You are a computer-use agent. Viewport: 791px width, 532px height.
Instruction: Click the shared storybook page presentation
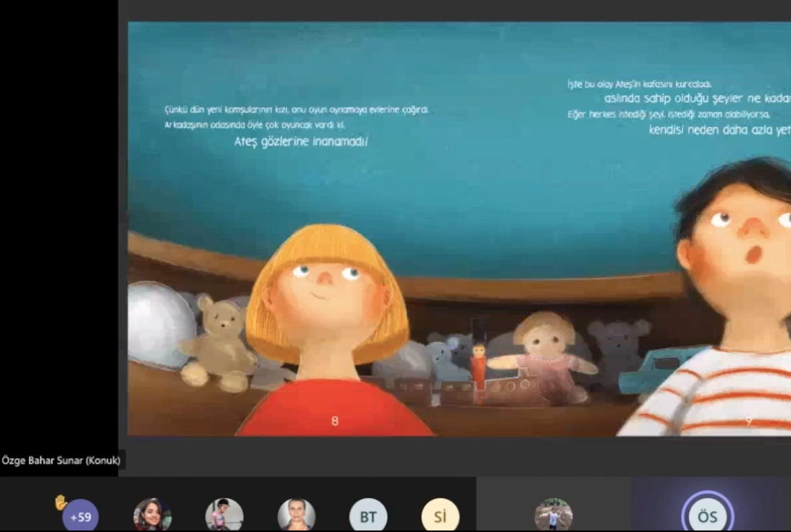(459, 229)
